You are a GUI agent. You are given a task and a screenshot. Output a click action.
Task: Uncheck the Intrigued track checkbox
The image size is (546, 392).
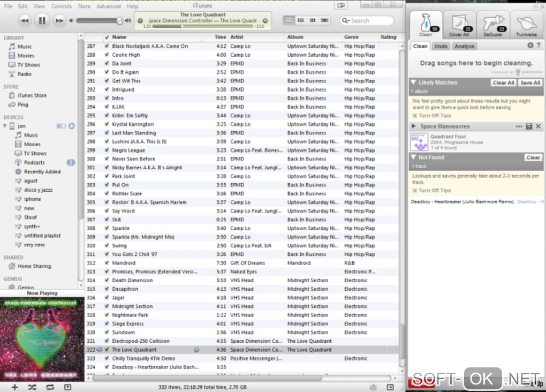click(107, 89)
